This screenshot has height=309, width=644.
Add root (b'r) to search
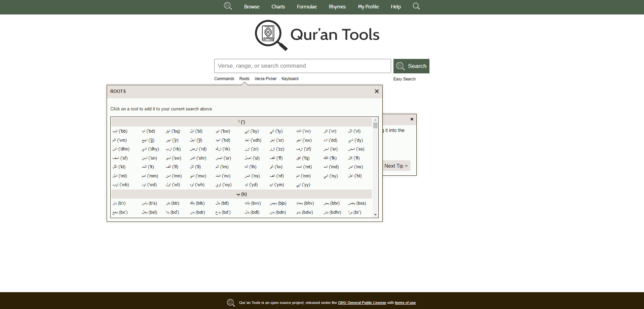(119, 203)
